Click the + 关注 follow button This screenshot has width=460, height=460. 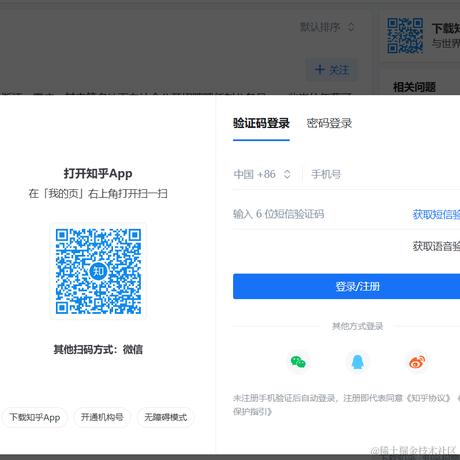click(332, 70)
